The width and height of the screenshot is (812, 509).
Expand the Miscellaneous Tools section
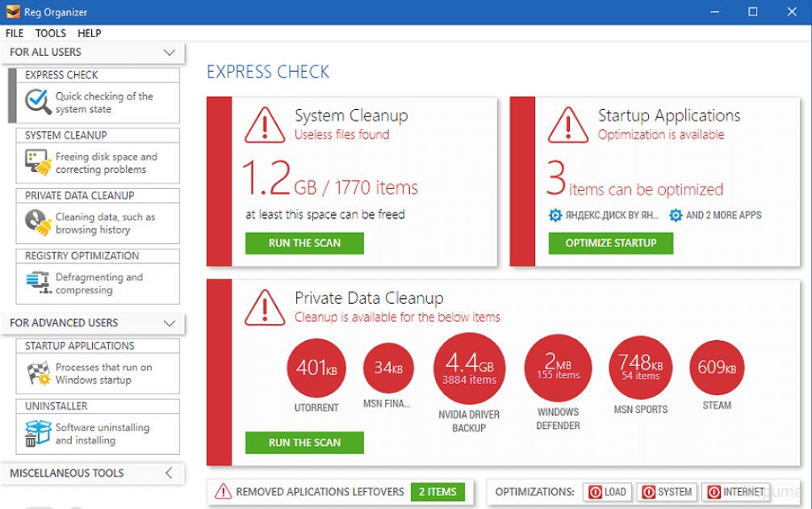coord(170,473)
